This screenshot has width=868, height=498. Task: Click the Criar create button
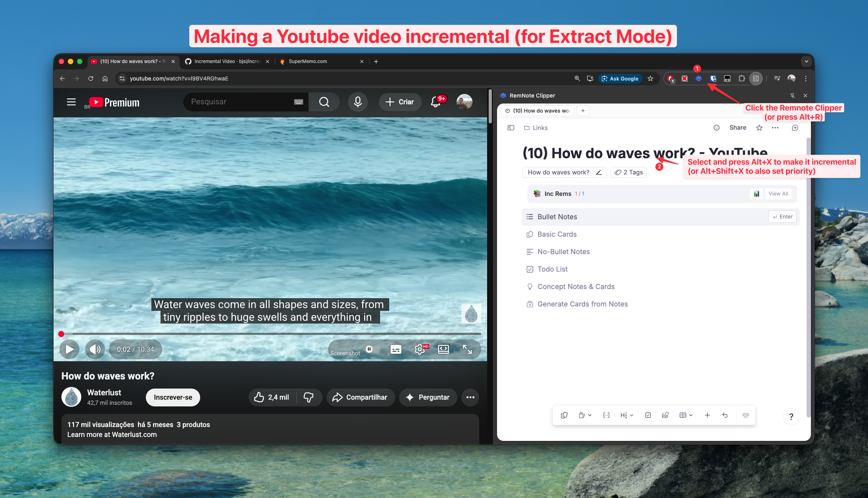coord(400,102)
